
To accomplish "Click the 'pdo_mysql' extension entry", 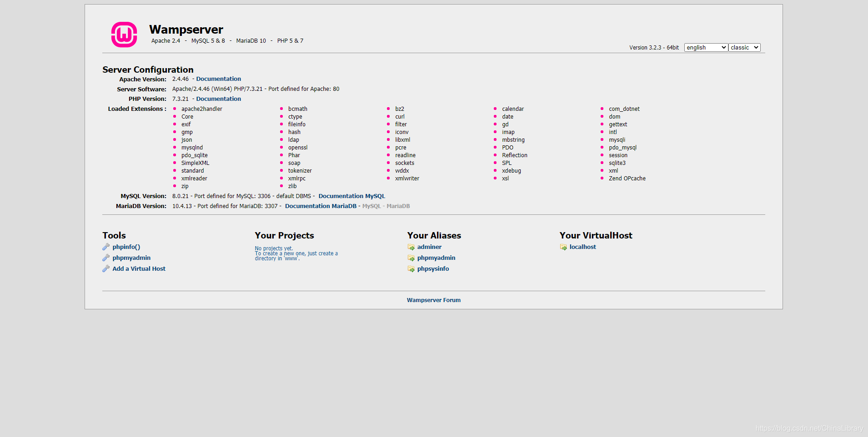I will point(623,148).
